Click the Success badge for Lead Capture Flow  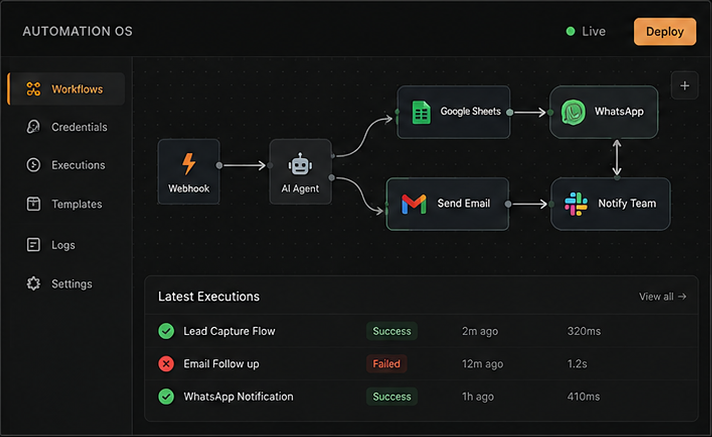[x=392, y=331]
